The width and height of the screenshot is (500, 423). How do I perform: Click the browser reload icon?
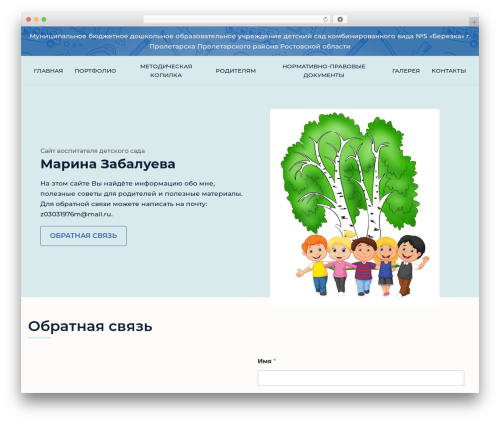(x=325, y=20)
